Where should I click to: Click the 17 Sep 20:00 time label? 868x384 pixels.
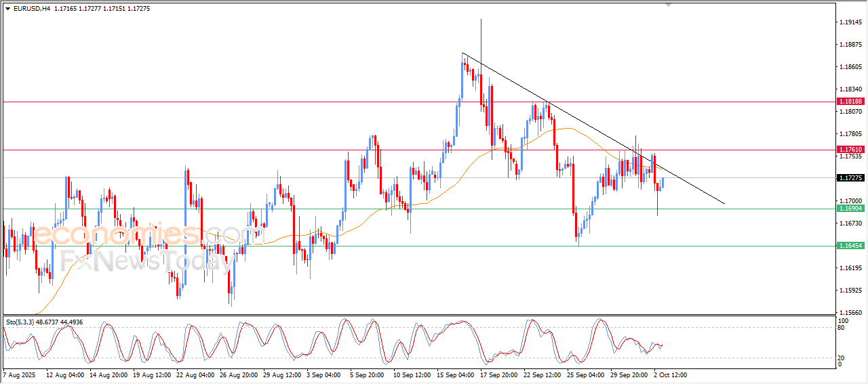click(498, 375)
